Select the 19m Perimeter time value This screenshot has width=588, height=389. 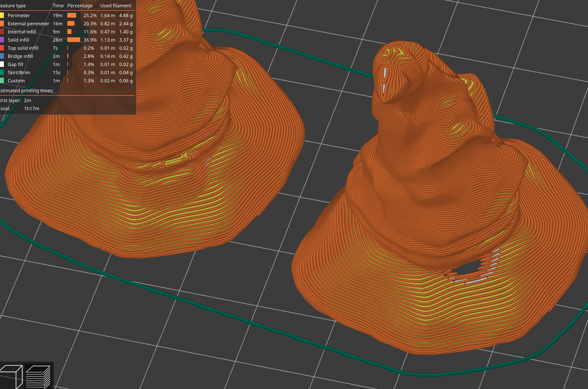pos(57,15)
